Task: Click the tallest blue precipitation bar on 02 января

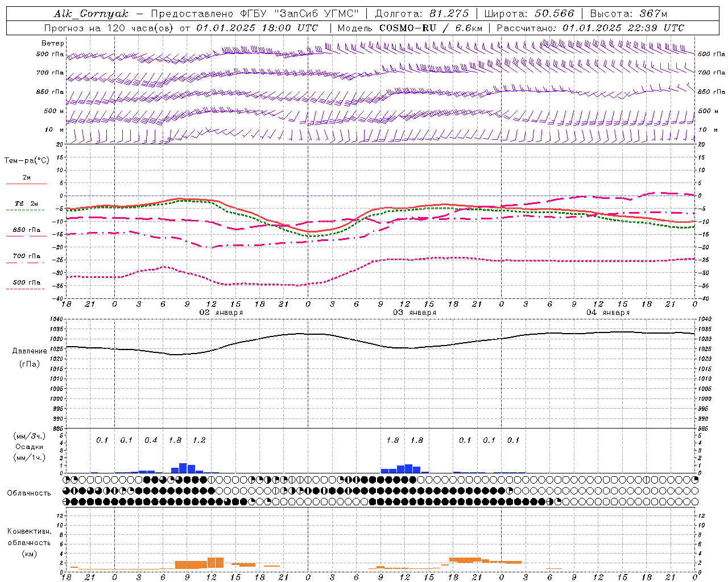Action: click(x=183, y=468)
